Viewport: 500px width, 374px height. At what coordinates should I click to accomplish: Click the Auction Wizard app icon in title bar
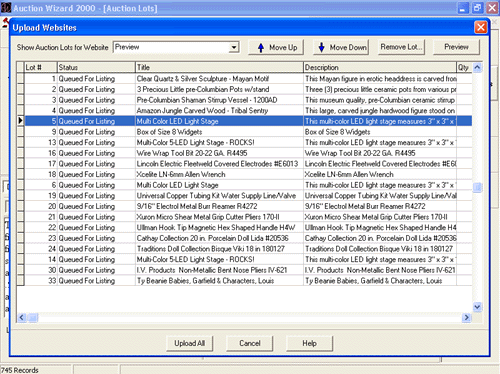coord(6,8)
